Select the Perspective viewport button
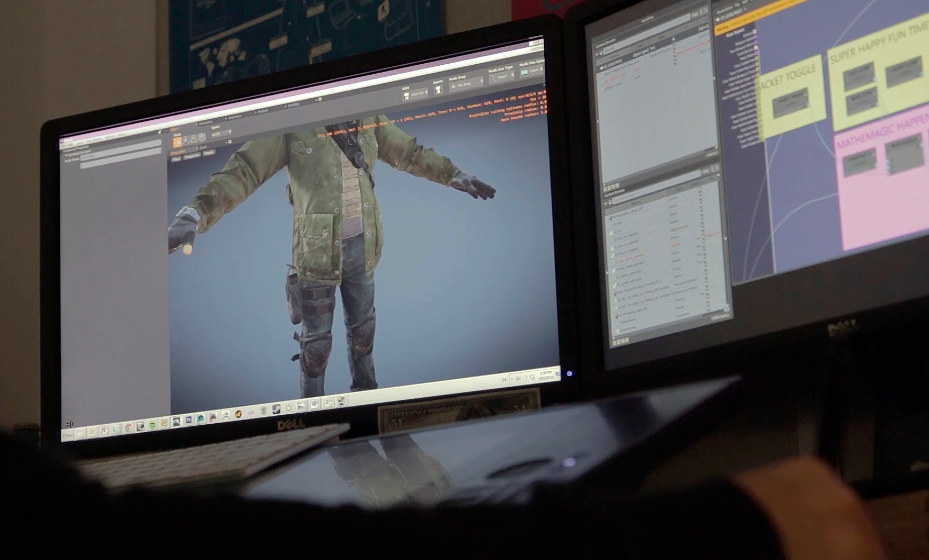Viewport: 929px width, 560px height. click(191, 156)
